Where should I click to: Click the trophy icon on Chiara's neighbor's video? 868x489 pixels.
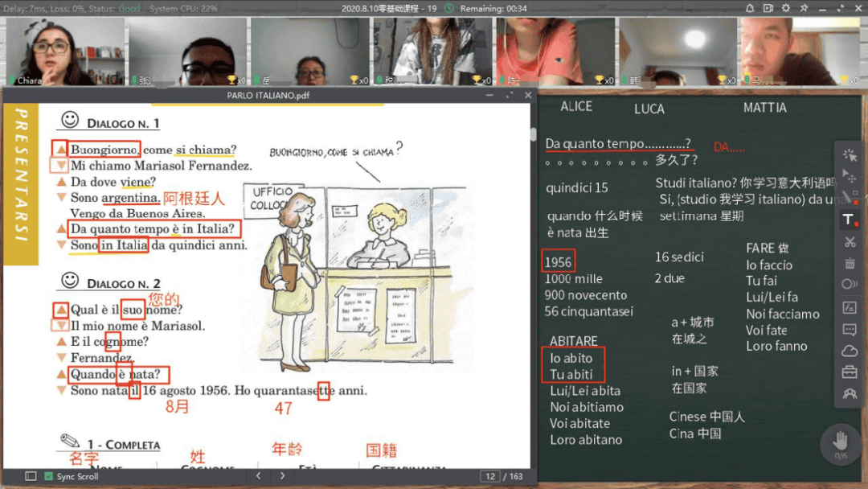(x=232, y=80)
